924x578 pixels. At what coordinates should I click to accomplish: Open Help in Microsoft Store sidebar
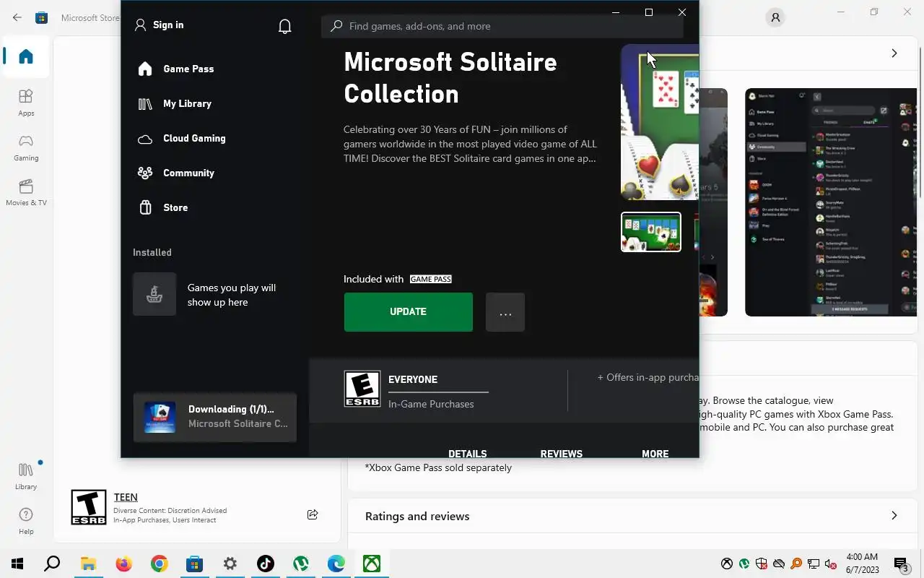pyautogui.click(x=26, y=521)
